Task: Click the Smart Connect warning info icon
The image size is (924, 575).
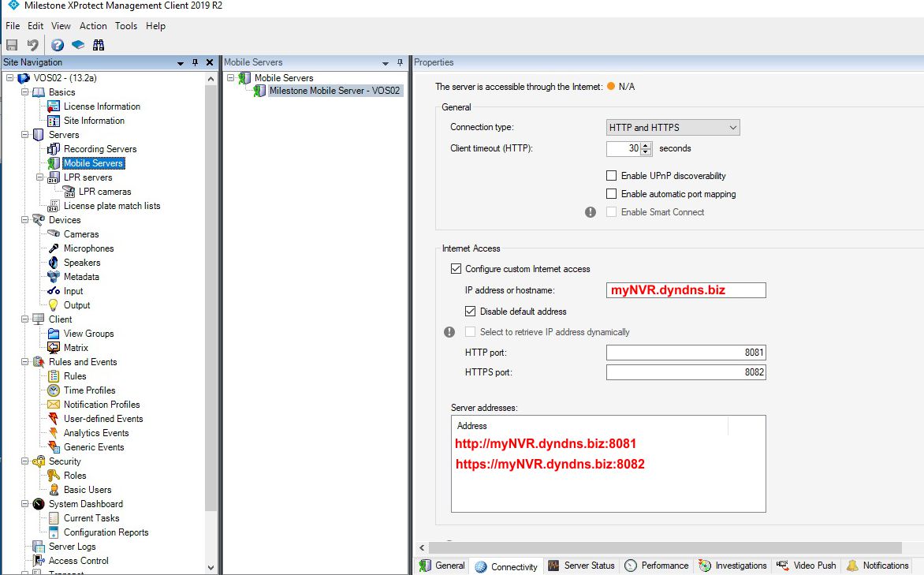Action: coord(591,212)
